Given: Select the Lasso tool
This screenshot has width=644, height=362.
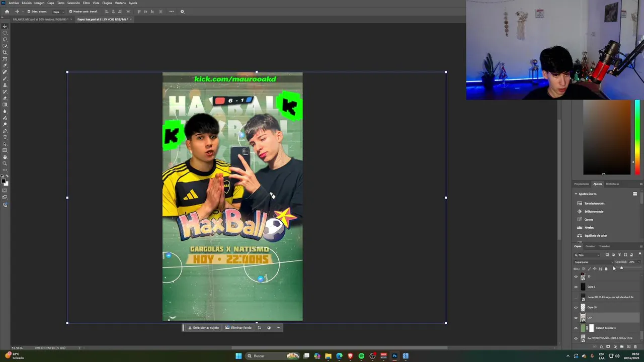Looking at the screenshot, I should (x=5, y=39).
